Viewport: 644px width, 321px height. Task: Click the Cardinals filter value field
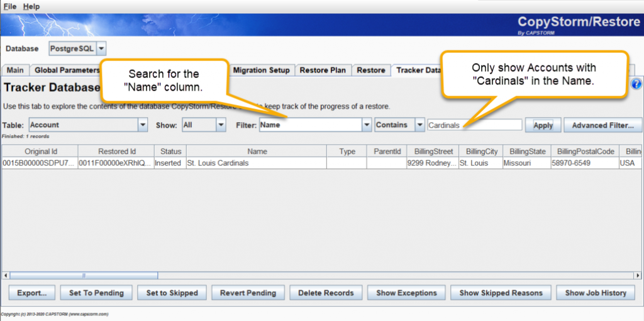click(x=475, y=125)
